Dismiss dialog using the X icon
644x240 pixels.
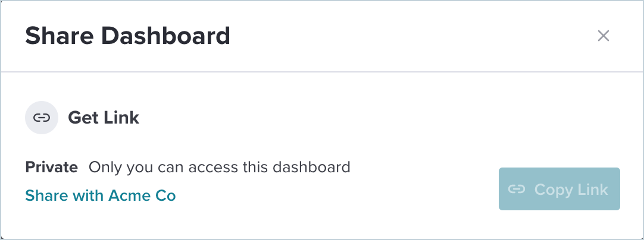(604, 36)
